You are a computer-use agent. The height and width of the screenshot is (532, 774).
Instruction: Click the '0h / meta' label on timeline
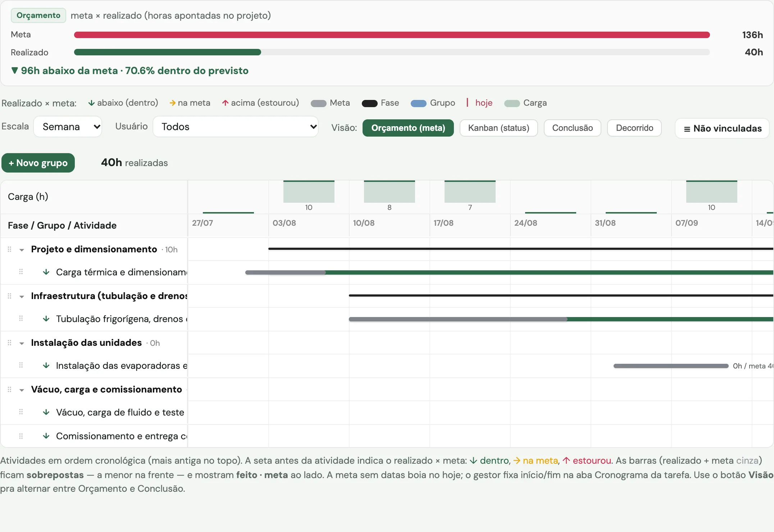coord(753,366)
